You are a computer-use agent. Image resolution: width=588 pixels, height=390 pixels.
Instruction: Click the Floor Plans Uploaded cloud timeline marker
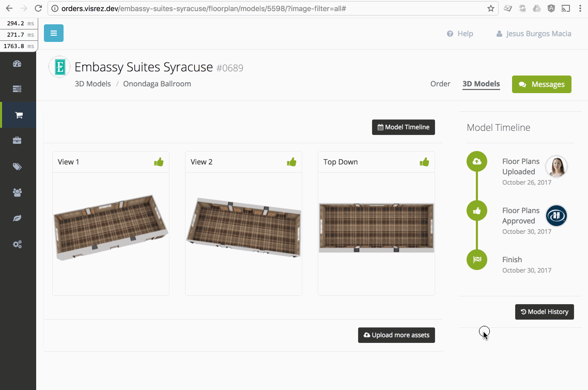pos(476,161)
